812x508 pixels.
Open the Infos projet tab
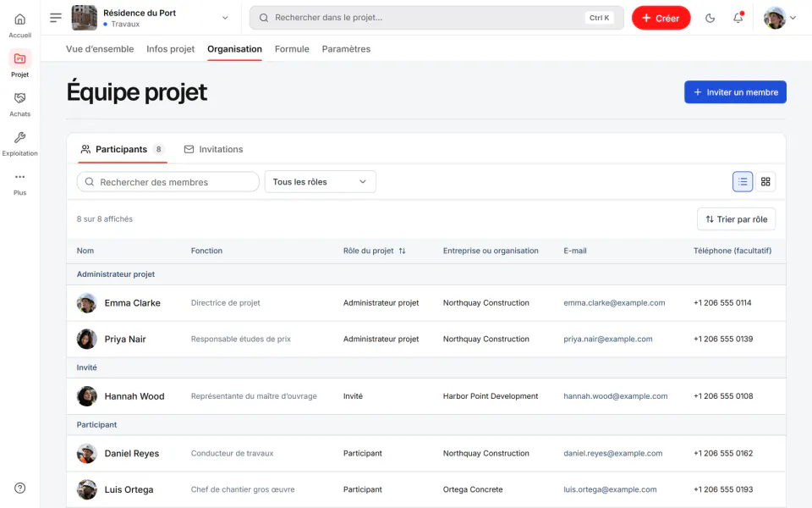[170, 49]
